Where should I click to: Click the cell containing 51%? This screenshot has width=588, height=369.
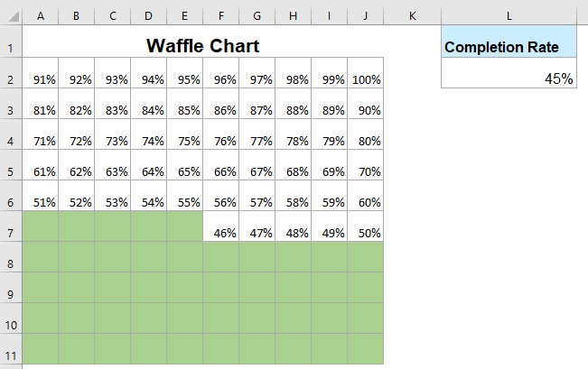pos(41,202)
